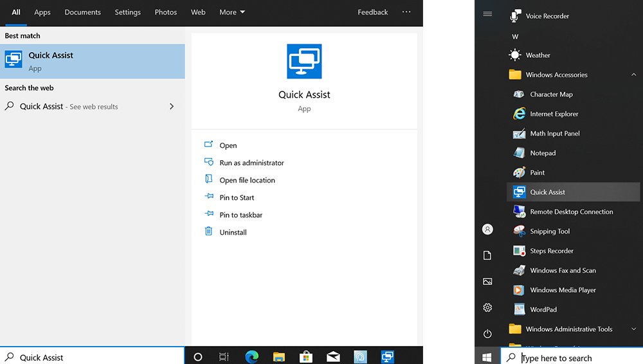Choose Run as administrator
Image resolution: width=643 pixels, height=364 pixels.
pos(251,163)
